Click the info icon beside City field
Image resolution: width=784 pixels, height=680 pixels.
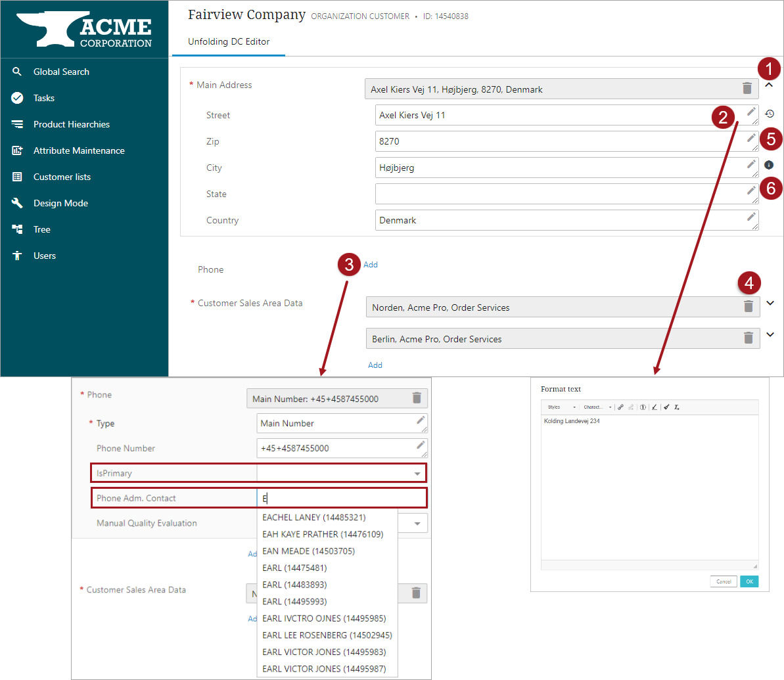(769, 165)
